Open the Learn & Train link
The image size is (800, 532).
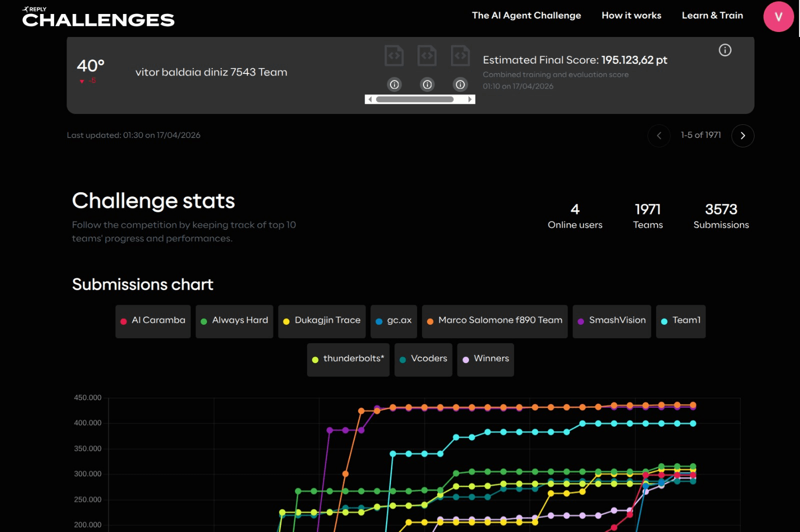712,15
